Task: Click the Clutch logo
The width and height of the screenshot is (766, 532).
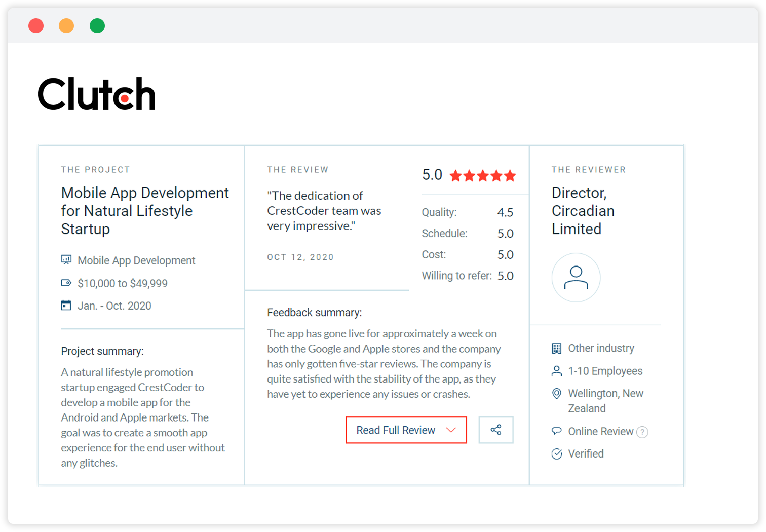Action: click(97, 94)
